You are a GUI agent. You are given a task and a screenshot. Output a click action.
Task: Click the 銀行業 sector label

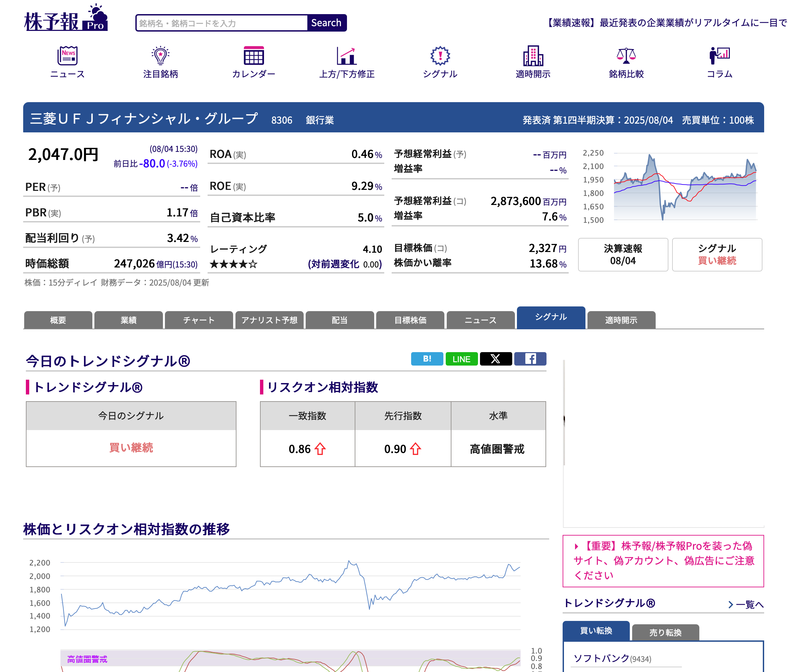coord(320,120)
